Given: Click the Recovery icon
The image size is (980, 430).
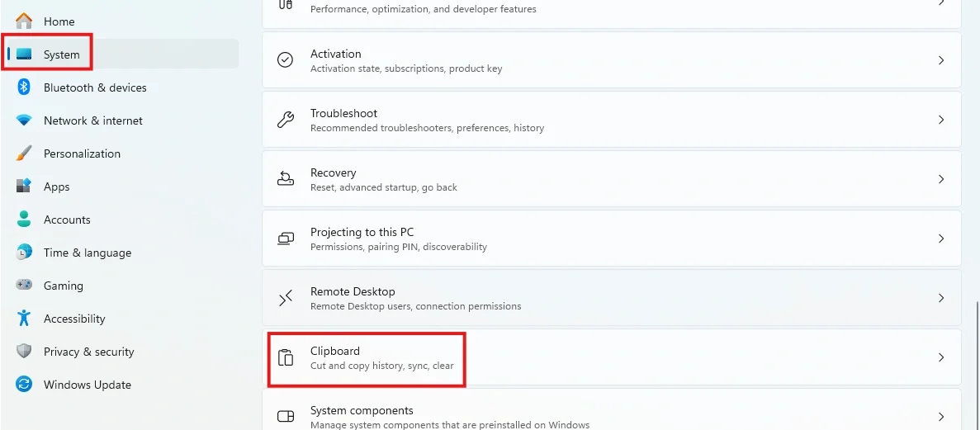Looking at the screenshot, I should click(x=286, y=179).
